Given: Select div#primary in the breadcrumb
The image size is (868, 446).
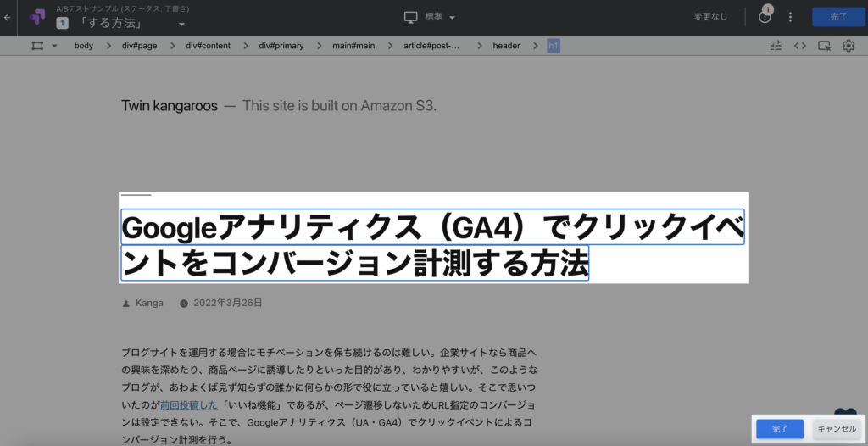Looking at the screenshot, I should [x=281, y=46].
